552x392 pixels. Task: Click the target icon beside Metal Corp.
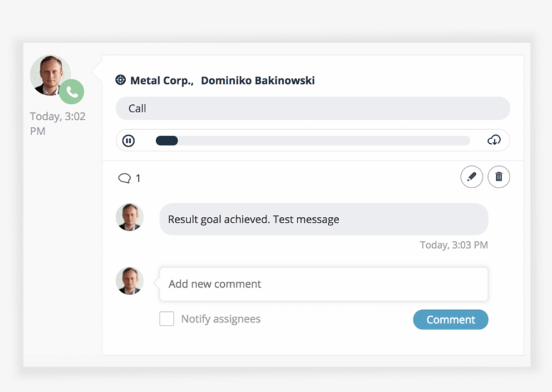pos(120,80)
